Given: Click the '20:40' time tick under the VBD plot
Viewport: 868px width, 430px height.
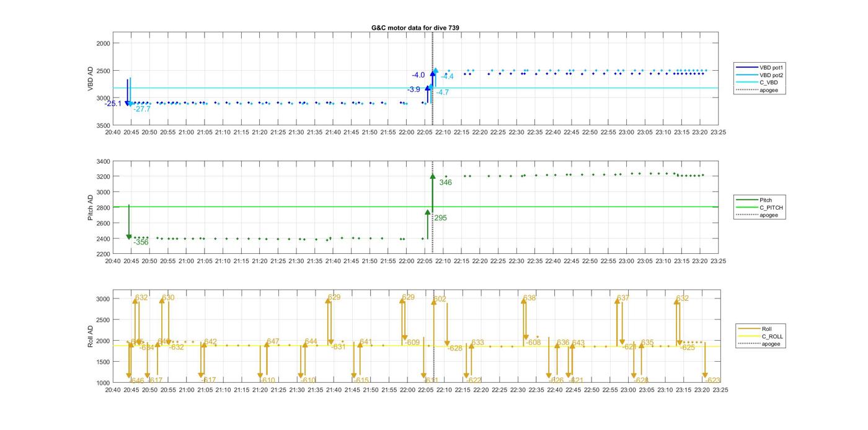Looking at the screenshot, I should click(113, 132).
